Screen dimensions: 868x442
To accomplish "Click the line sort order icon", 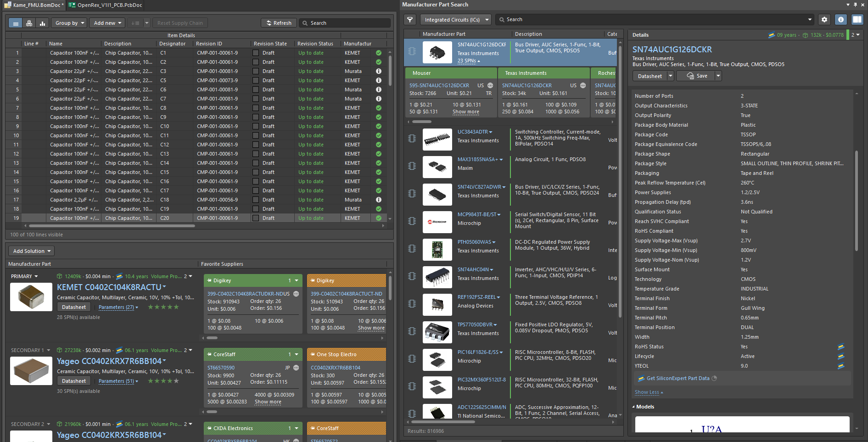I will pos(135,23).
